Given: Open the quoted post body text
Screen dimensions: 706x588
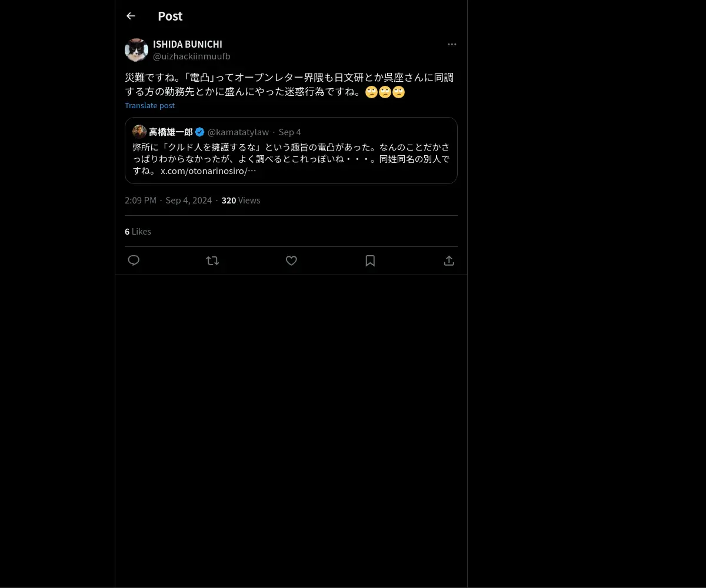Looking at the screenshot, I should tap(291, 159).
